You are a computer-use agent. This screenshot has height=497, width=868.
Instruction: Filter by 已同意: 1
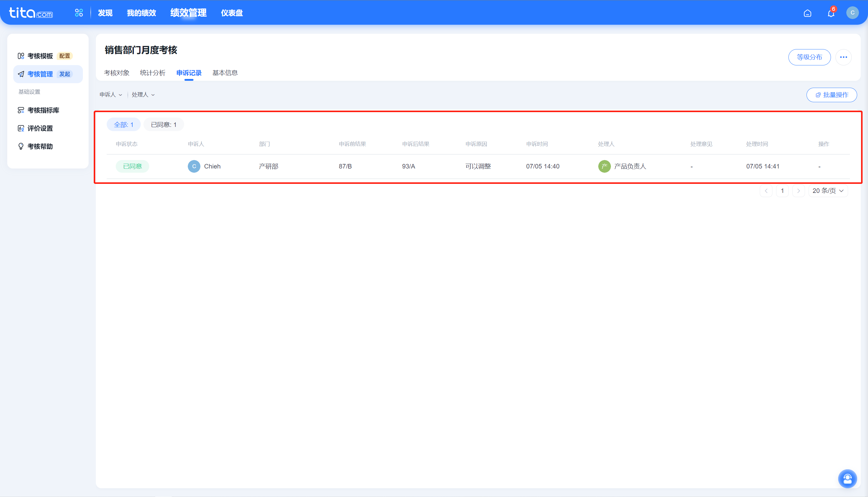click(163, 124)
